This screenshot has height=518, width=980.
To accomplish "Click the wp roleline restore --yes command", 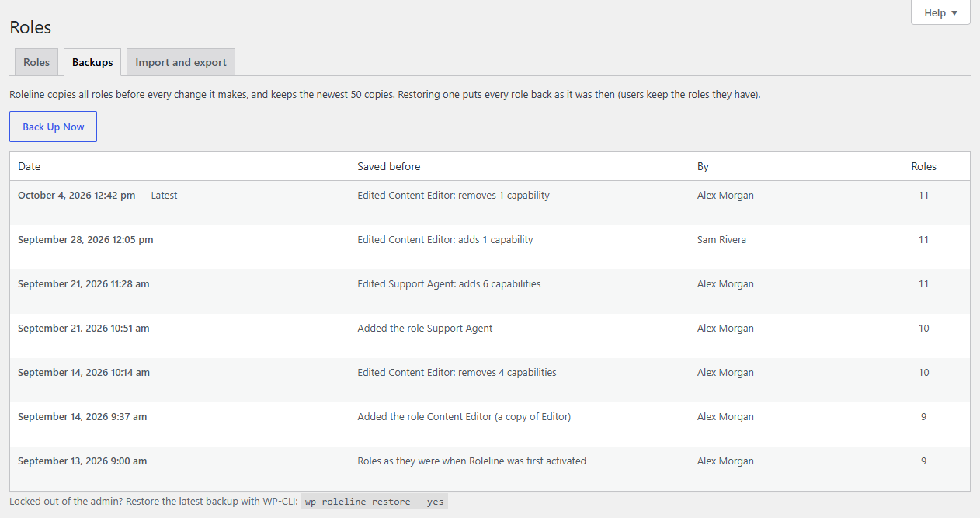I will pos(374,502).
